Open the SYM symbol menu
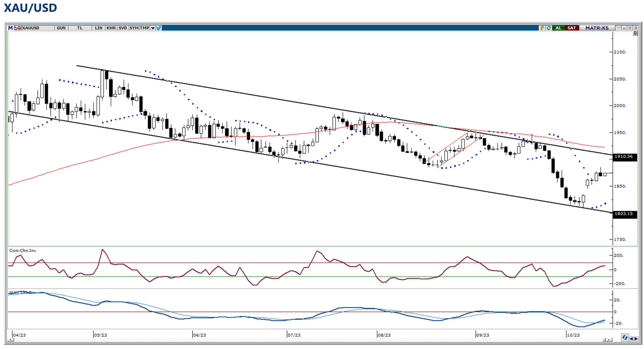 134,28
